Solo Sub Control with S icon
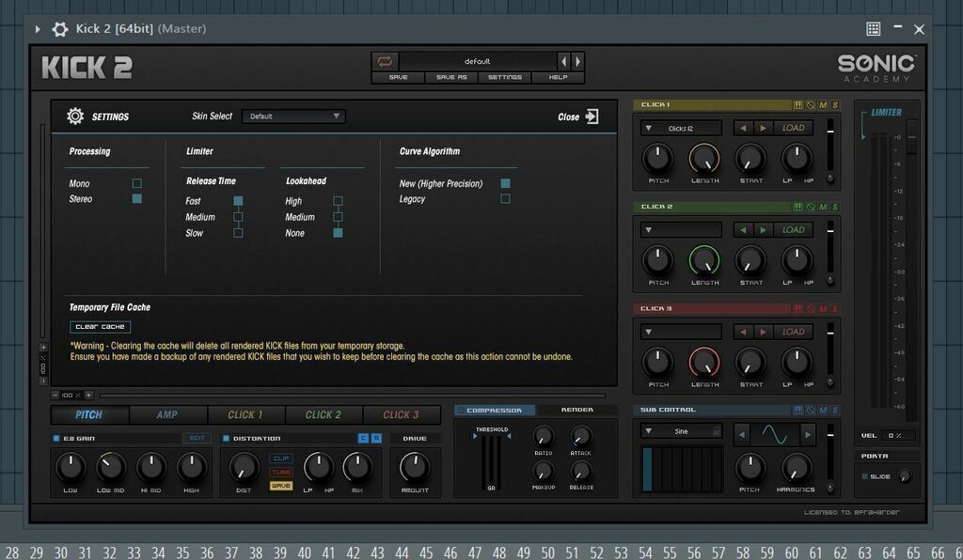This screenshot has width=963, height=560. [x=835, y=410]
